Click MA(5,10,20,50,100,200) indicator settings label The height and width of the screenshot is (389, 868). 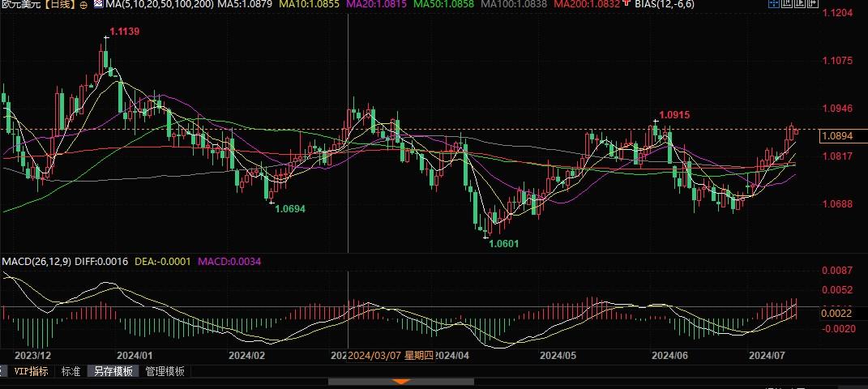pyautogui.click(x=160, y=4)
